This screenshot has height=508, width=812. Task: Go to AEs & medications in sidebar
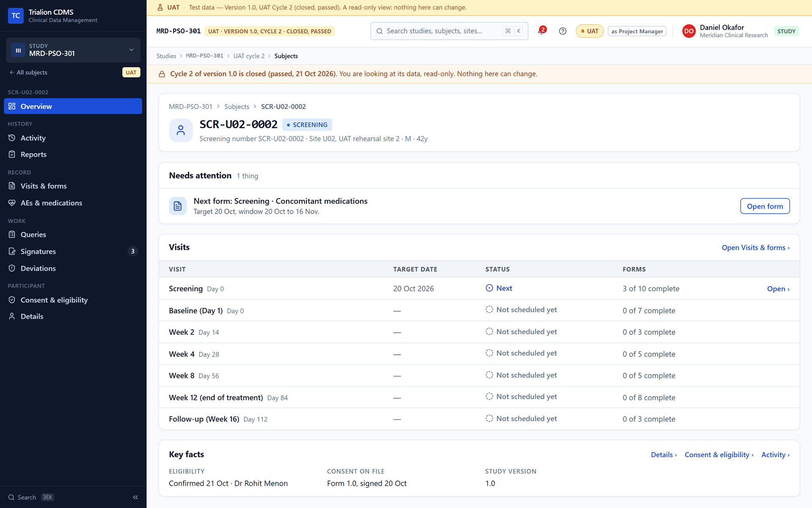[73, 203]
